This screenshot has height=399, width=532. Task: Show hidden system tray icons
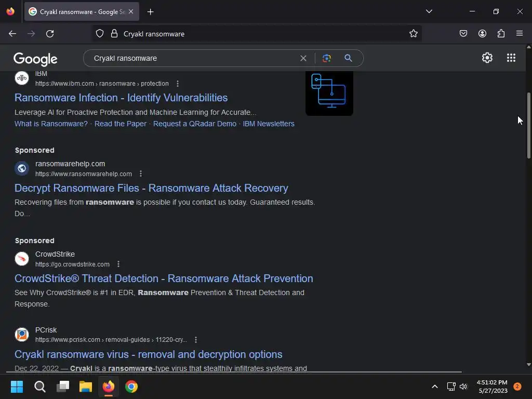click(435, 387)
